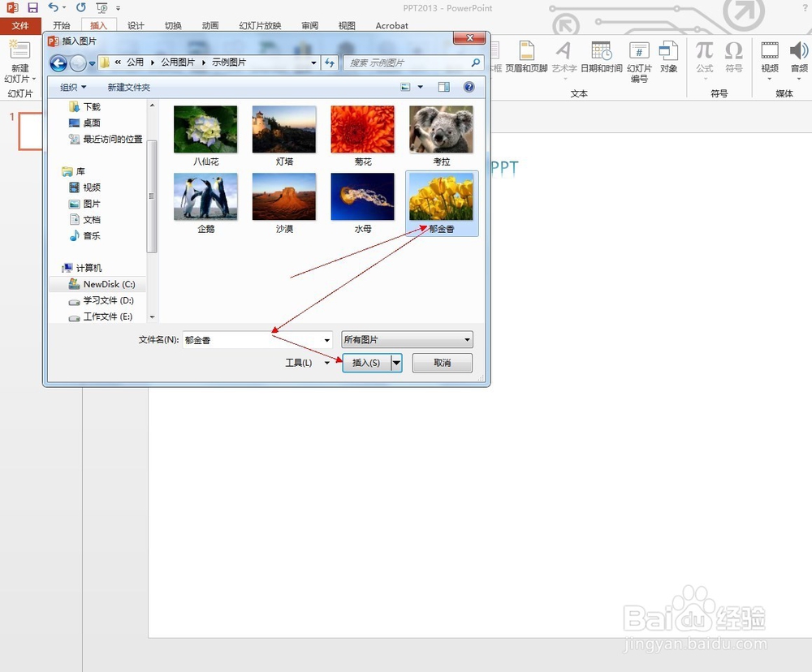812x672 pixels.
Task: Select the 视频 library
Action: pyautogui.click(x=85, y=187)
